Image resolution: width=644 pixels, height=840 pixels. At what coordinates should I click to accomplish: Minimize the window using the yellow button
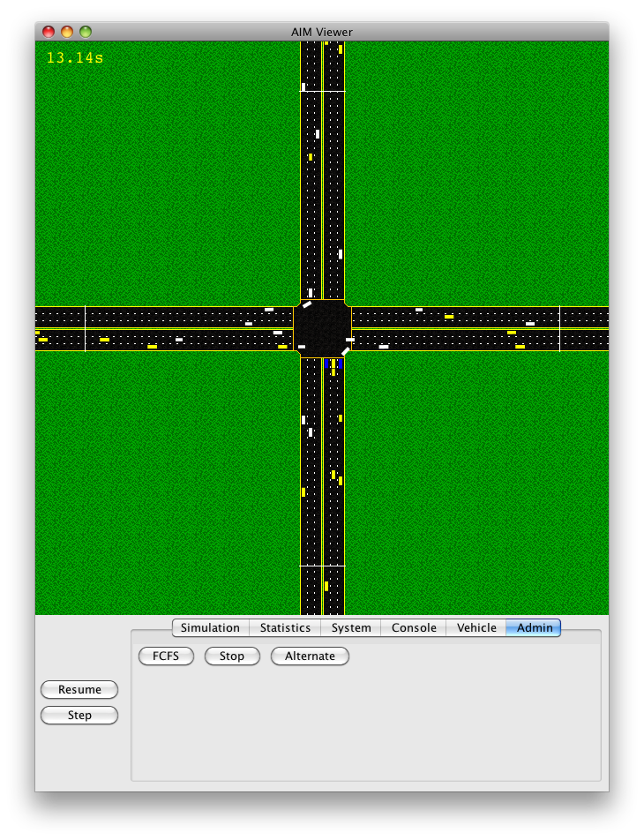pos(67,32)
